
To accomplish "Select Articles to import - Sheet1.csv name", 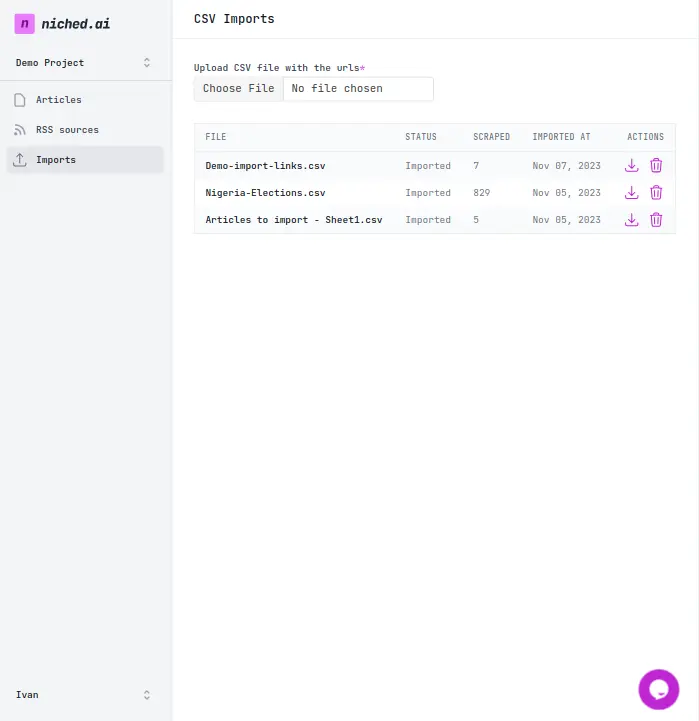I will click(294, 220).
